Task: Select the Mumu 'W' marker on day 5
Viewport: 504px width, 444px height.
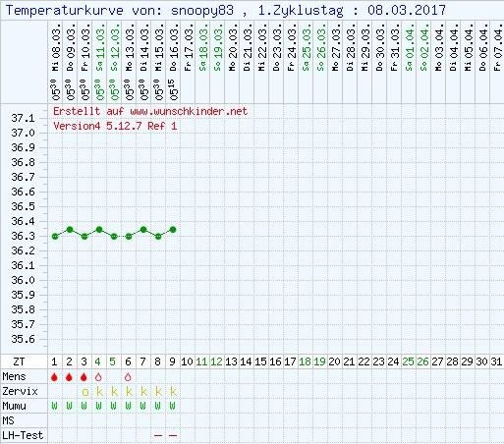Action: [x=113, y=406]
